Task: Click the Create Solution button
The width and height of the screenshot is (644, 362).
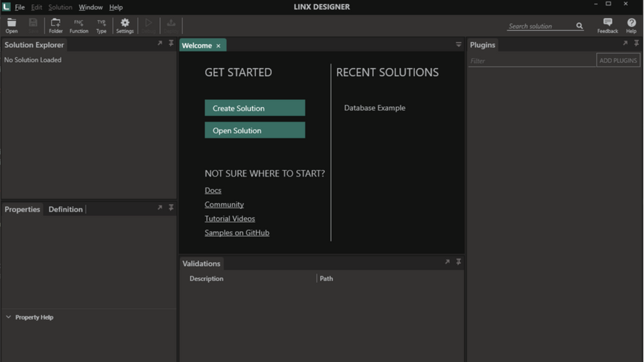Action: point(255,108)
